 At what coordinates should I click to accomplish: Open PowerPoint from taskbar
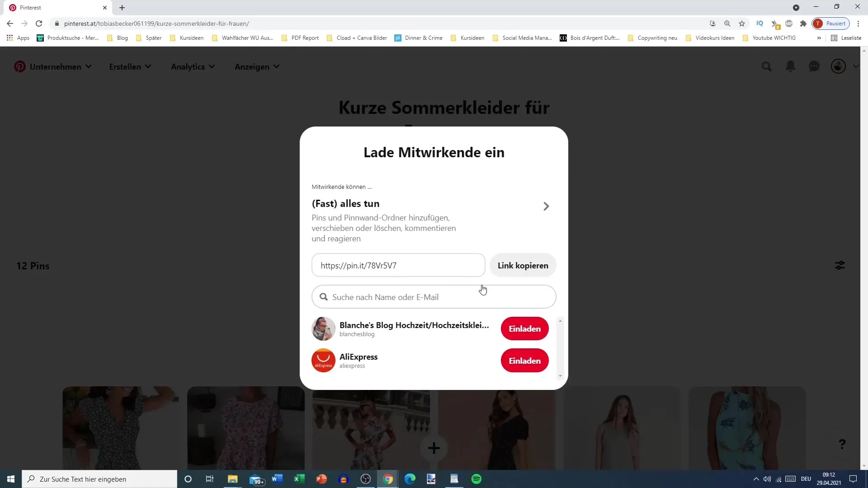click(321, 479)
